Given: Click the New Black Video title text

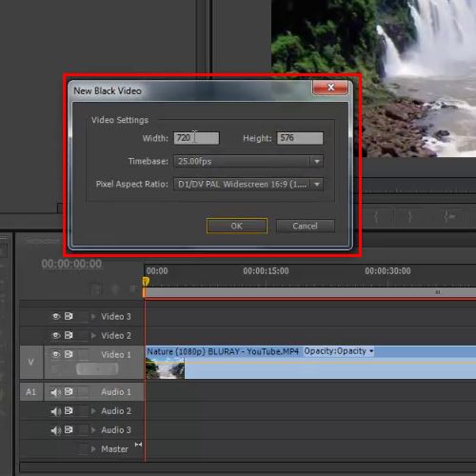Looking at the screenshot, I should point(108,90).
